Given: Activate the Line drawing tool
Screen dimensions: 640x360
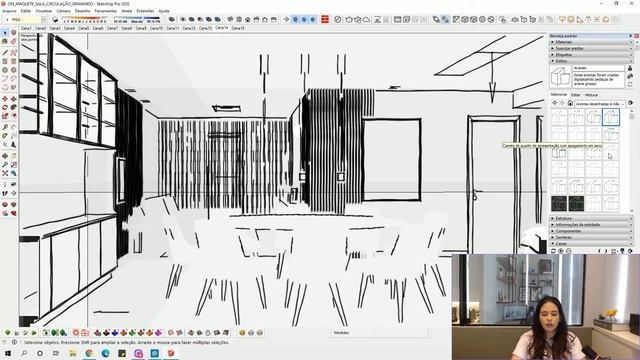Looking at the screenshot, I should 5,53.
